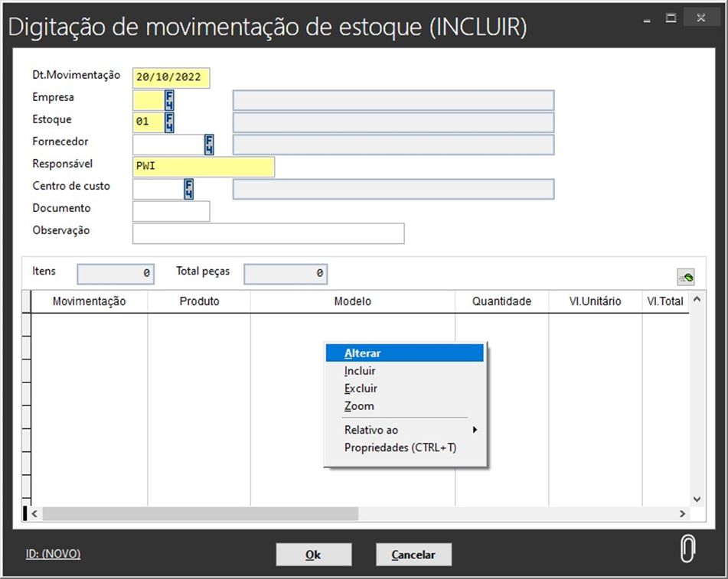Open the ID: (NOVO) link
This screenshot has width=728, height=579.
tap(53, 554)
